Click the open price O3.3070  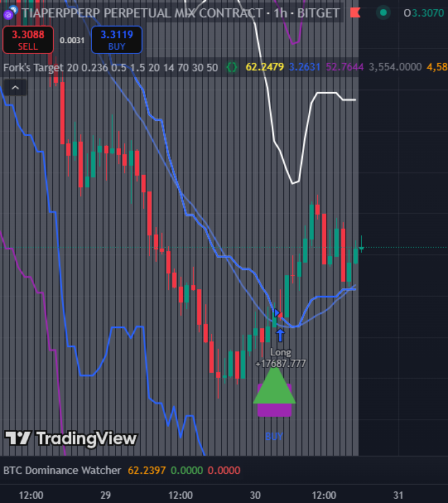click(424, 13)
